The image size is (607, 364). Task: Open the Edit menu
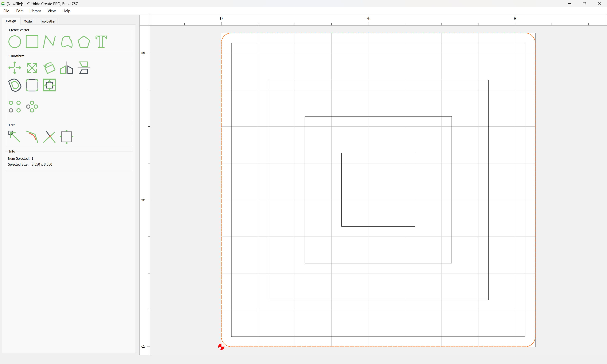(x=19, y=11)
